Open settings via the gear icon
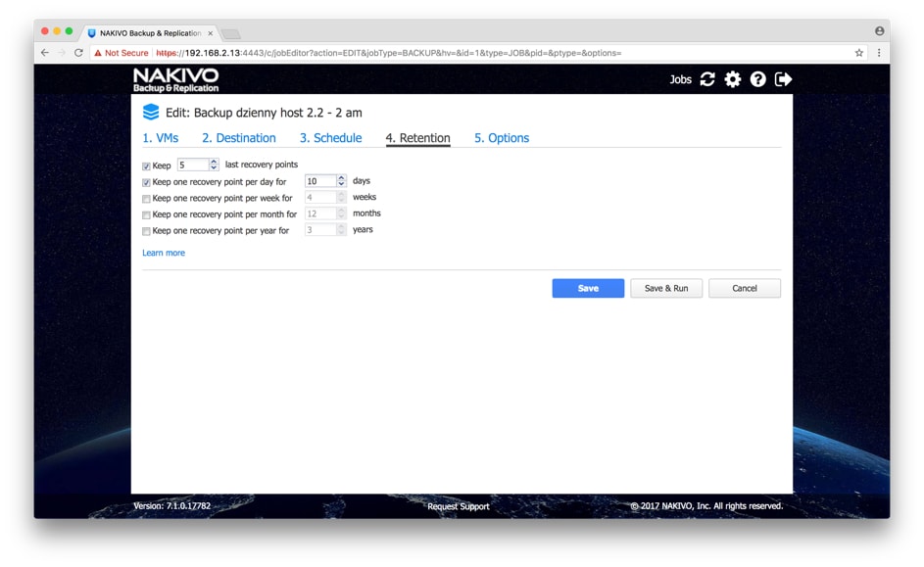Viewport: 924px width, 567px height. [x=733, y=79]
